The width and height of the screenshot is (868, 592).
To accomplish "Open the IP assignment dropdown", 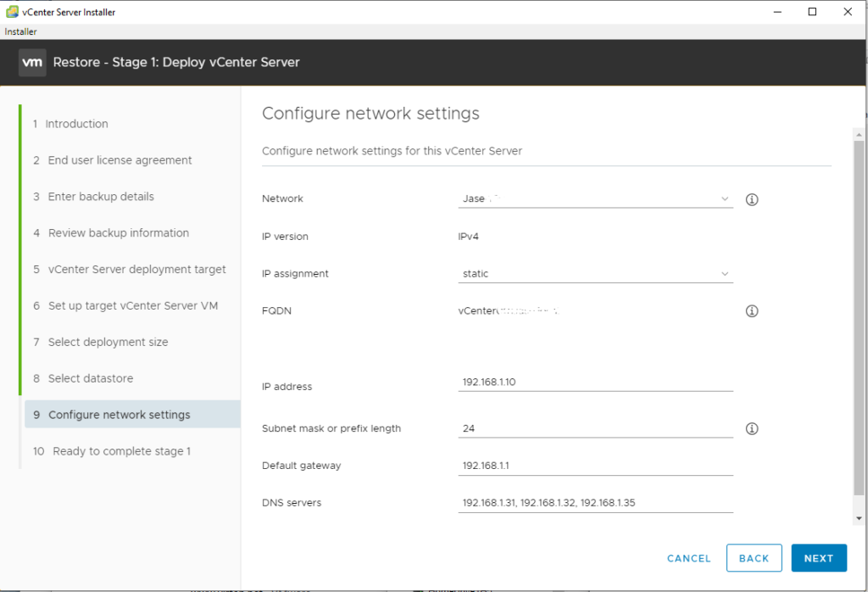I will 596,274.
